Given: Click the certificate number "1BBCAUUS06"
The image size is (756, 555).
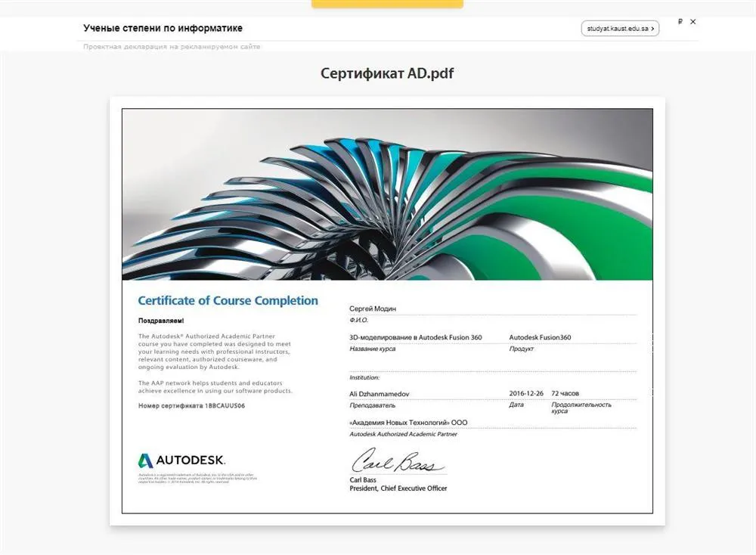Looking at the screenshot, I should [x=225, y=406].
